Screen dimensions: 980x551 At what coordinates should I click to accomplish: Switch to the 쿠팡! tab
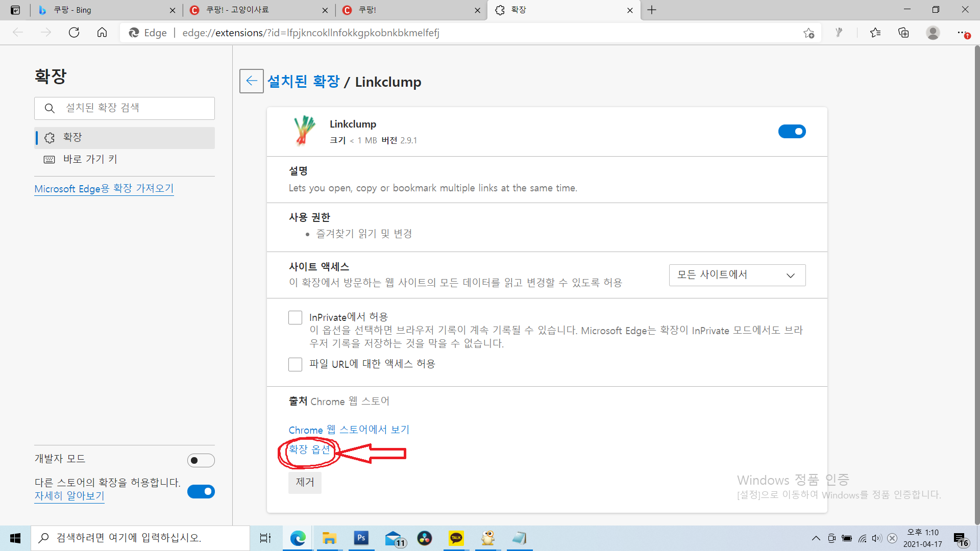tap(411, 10)
